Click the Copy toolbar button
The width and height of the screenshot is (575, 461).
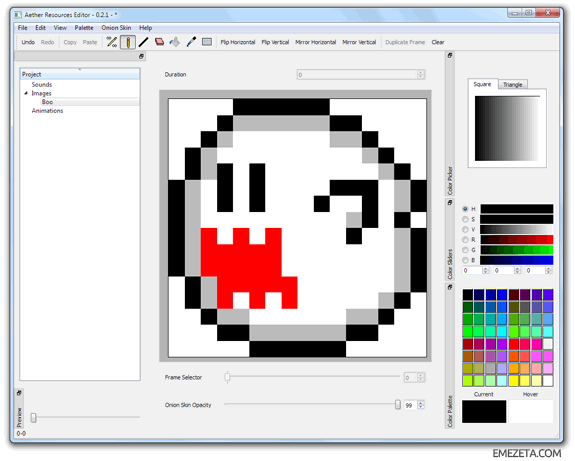[x=70, y=42]
